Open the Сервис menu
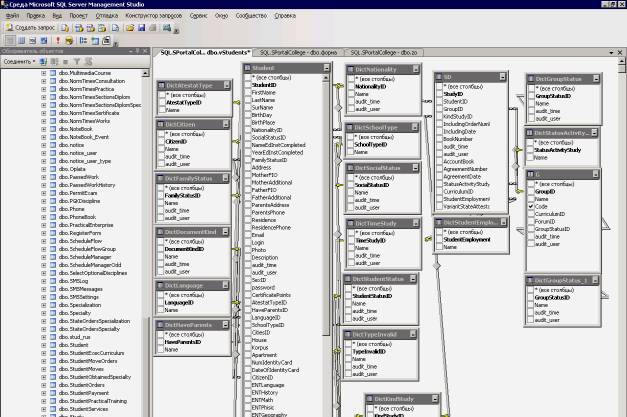 [x=198, y=16]
